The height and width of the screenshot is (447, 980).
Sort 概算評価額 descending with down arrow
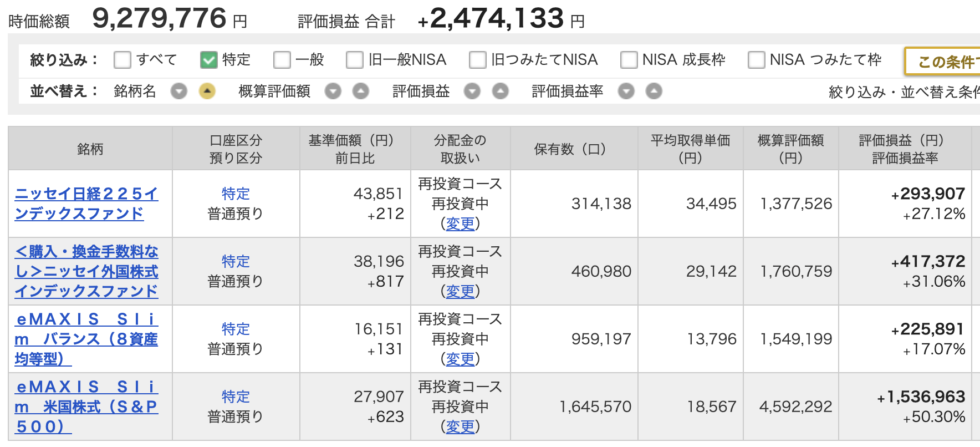333,91
